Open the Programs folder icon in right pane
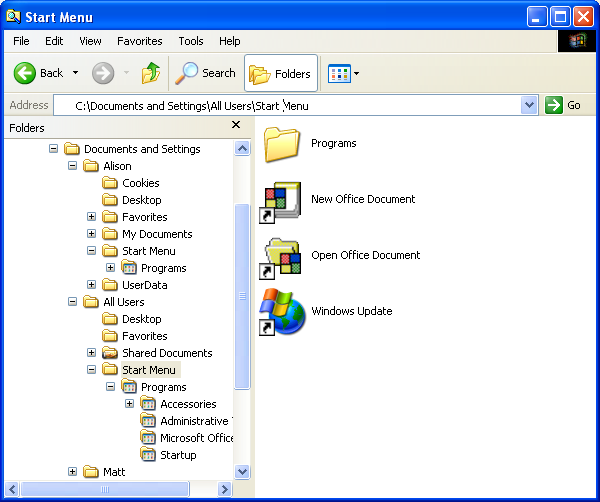Image resolution: width=600 pixels, height=502 pixels. point(282,144)
